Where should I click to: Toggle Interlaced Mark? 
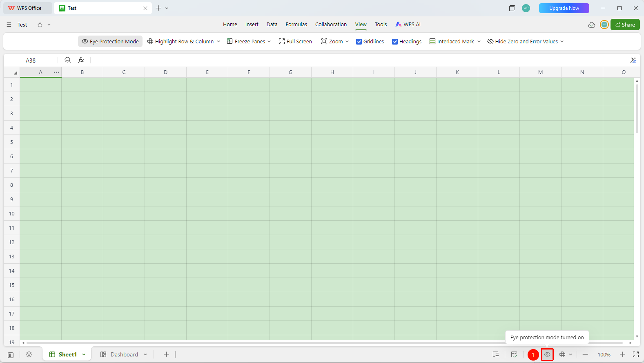(x=452, y=41)
